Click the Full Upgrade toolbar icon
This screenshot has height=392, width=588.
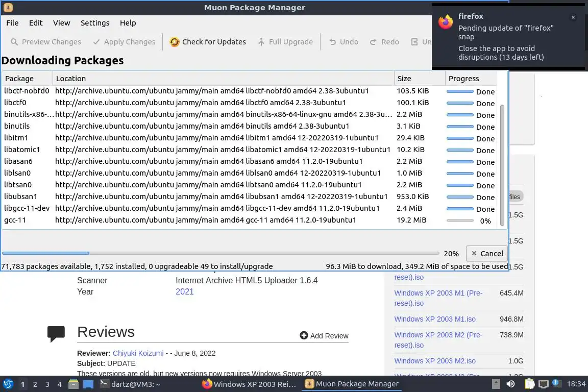point(261,42)
